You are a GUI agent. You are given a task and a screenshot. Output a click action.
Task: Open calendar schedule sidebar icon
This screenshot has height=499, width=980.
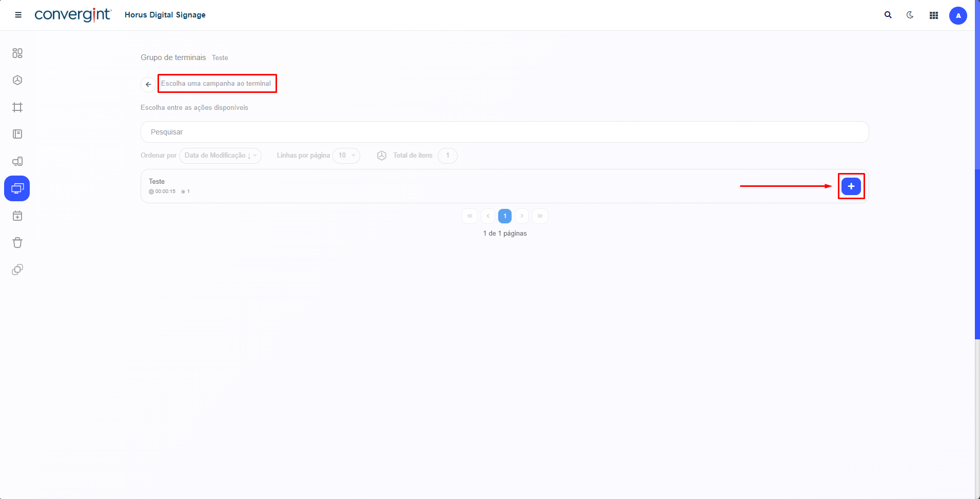pos(17,216)
